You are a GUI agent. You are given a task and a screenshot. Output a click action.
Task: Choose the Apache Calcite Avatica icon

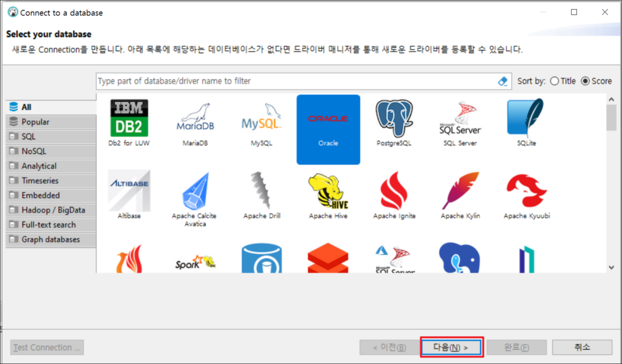click(x=195, y=190)
